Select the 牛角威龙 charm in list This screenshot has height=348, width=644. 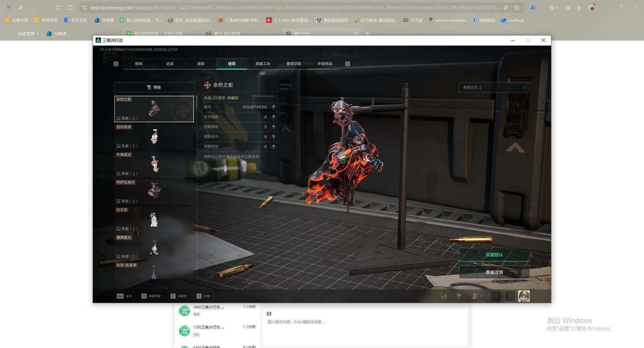tap(154, 164)
